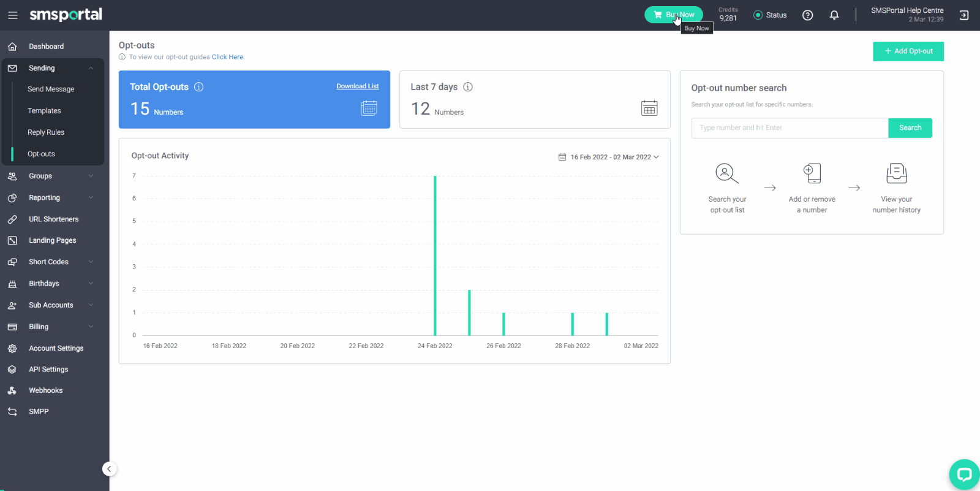Open the date range dropdown 16 Feb - 02 Mar
Screen dimensions: 980x491
609,157
